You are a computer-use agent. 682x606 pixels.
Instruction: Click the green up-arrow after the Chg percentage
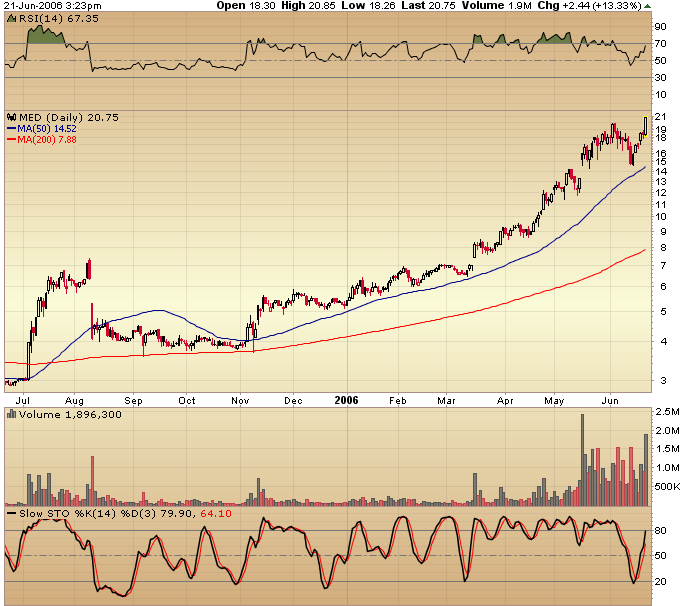(647, 6)
